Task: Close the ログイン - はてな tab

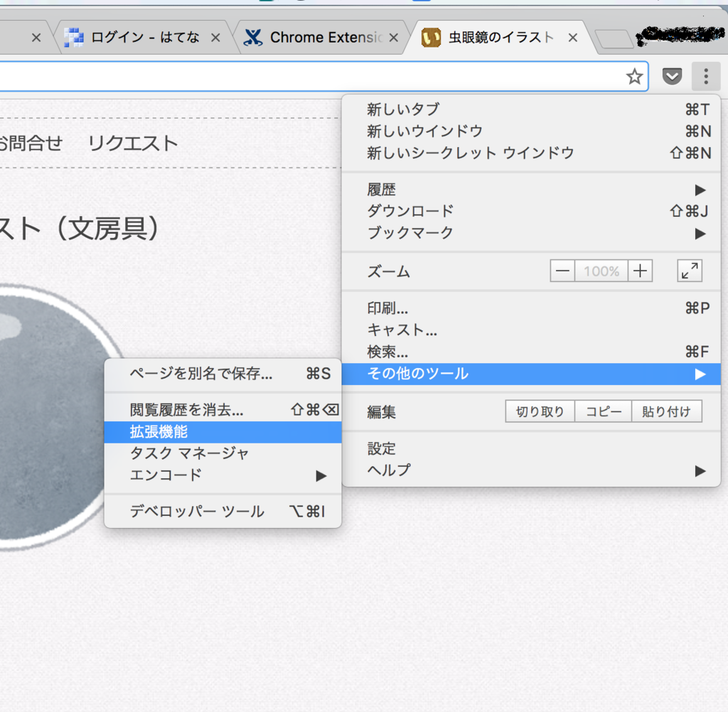Action: click(215, 38)
